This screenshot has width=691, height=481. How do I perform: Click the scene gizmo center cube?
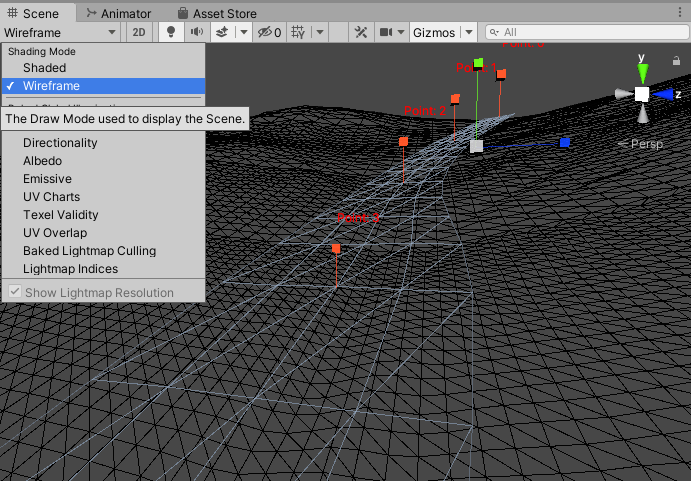642,94
